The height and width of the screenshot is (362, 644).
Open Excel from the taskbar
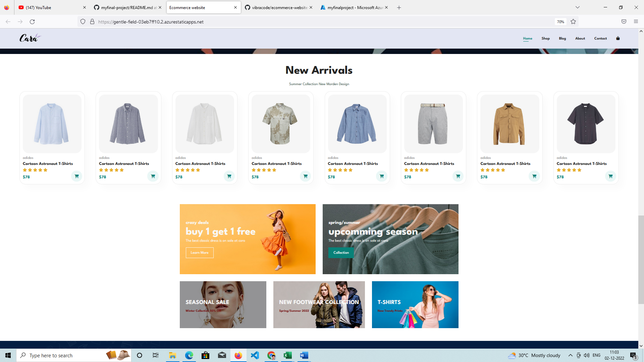coord(287,355)
